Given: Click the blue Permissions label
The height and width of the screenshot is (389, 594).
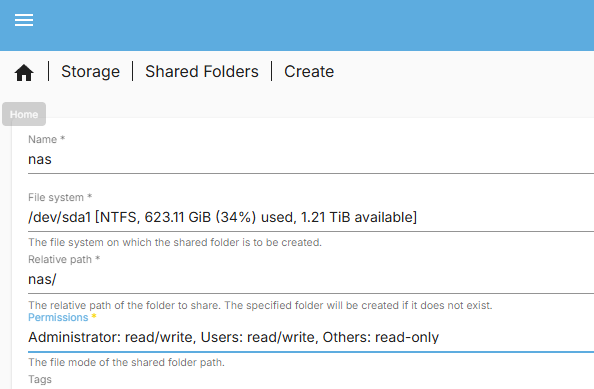Looking at the screenshot, I should coord(58,317).
